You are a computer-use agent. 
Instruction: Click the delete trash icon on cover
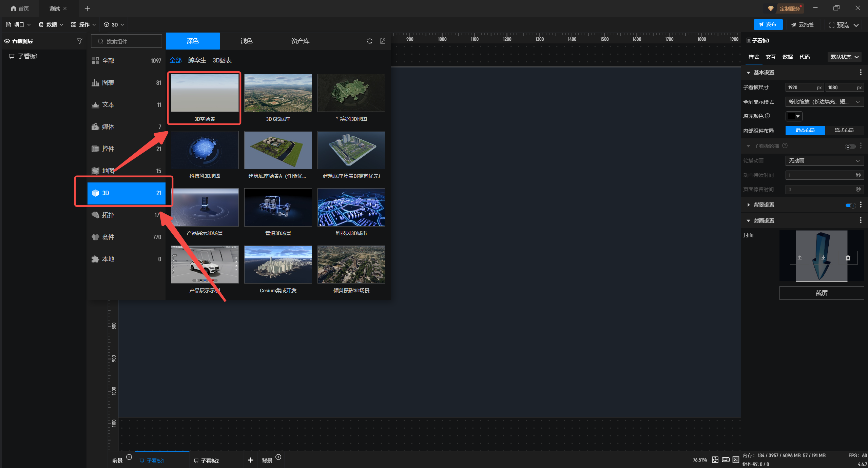click(848, 258)
